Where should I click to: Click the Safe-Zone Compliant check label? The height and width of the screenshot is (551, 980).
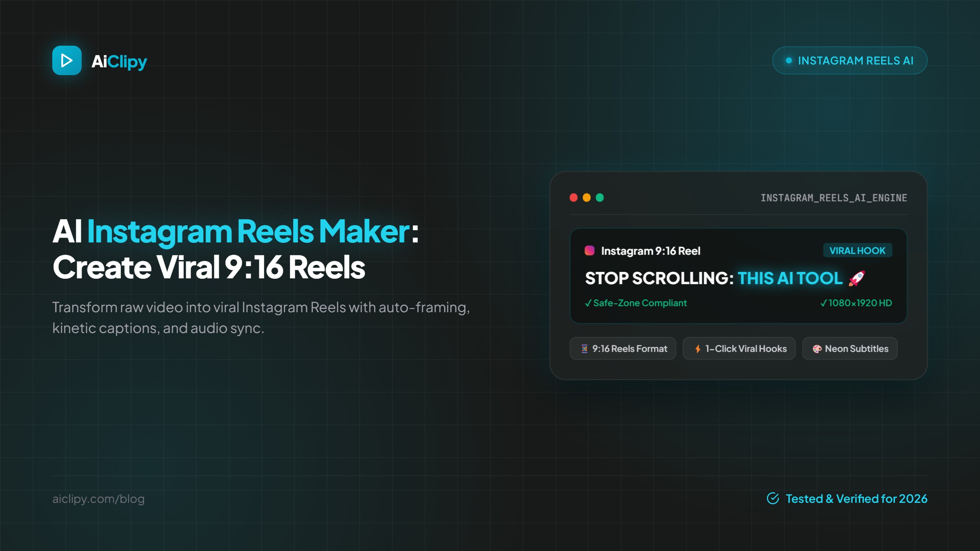tap(636, 303)
